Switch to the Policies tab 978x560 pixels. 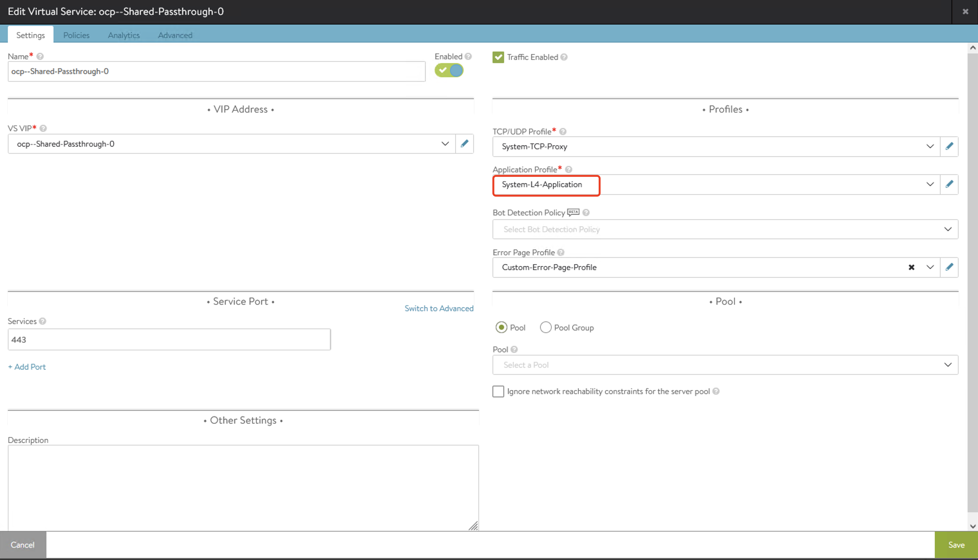click(76, 35)
